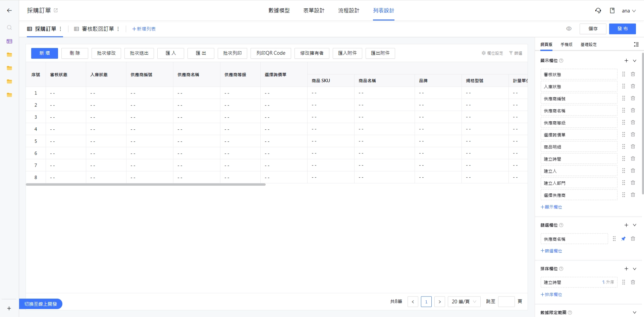Click the 列印QR Code button
The image size is (644, 317).
coord(271,53)
